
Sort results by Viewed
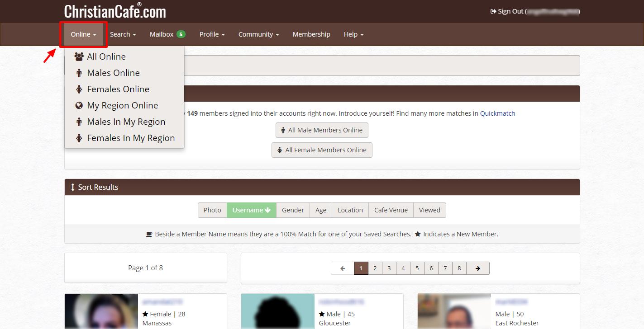(429, 210)
